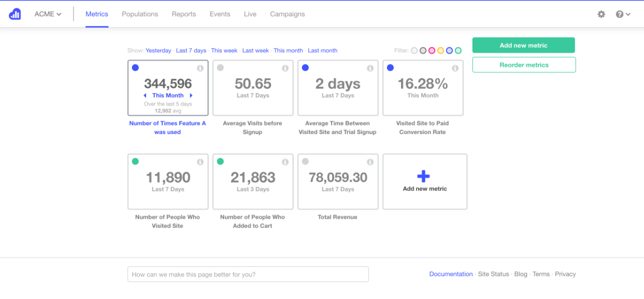Screen dimensions: 644x299
Task: Click the 21,863 metric value
Action: [x=253, y=177]
